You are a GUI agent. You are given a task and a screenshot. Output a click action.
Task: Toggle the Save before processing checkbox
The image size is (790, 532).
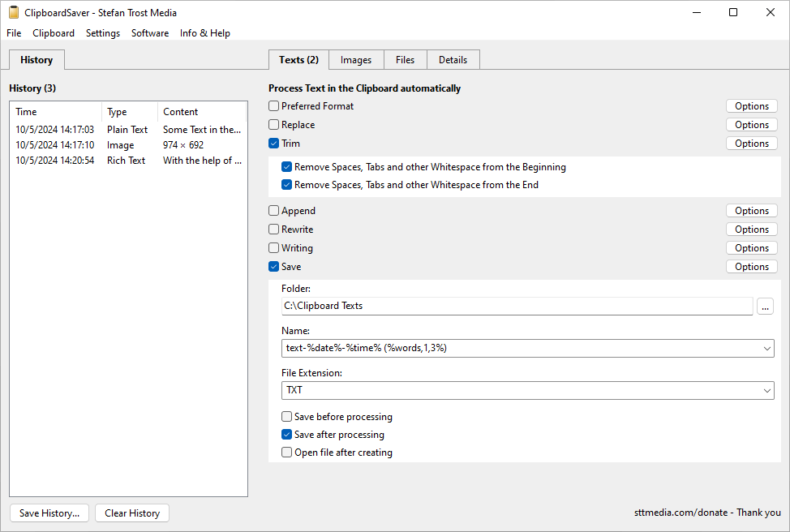click(287, 417)
